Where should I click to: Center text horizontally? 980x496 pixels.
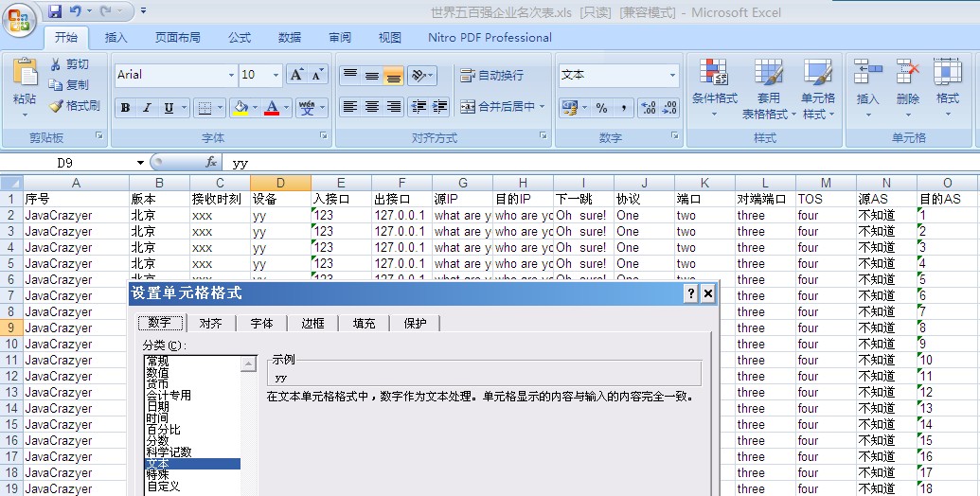(372, 107)
